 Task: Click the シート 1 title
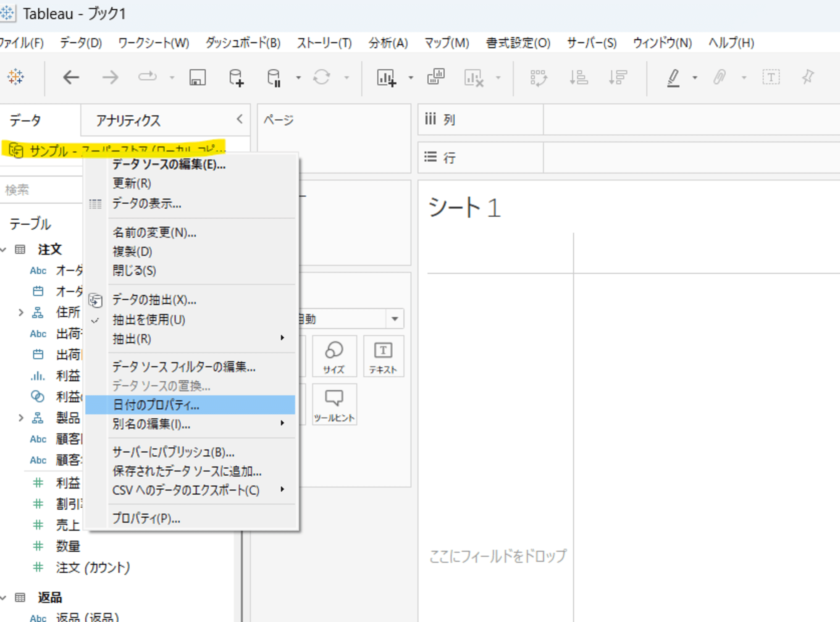465,207
